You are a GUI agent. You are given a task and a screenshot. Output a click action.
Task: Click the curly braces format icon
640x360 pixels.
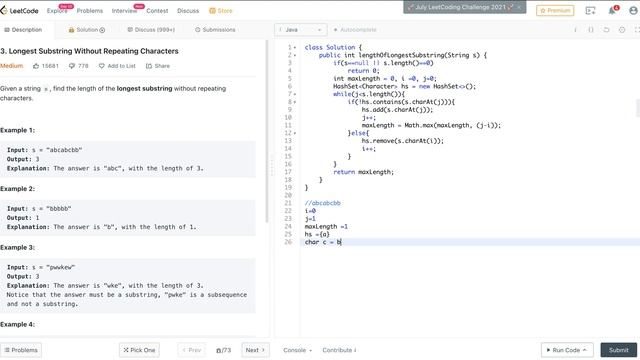tap(591, 30)
